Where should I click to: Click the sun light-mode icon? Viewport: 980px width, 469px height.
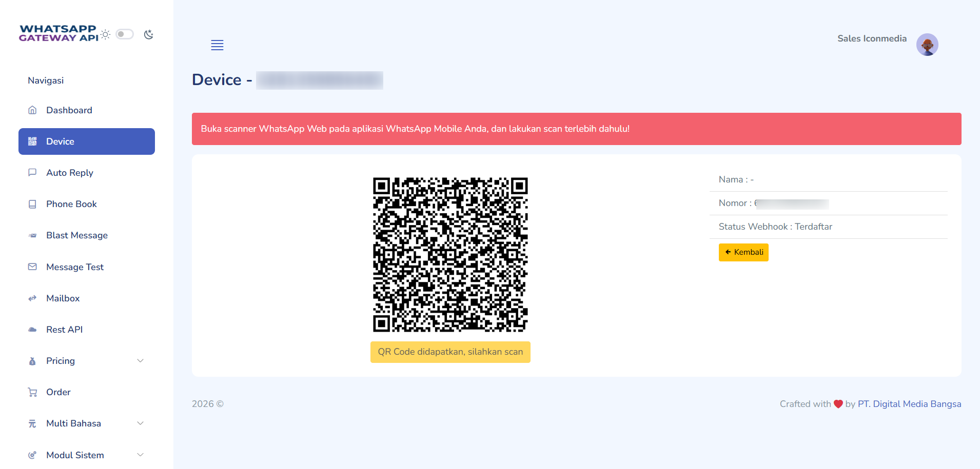[x=106, y=34]
